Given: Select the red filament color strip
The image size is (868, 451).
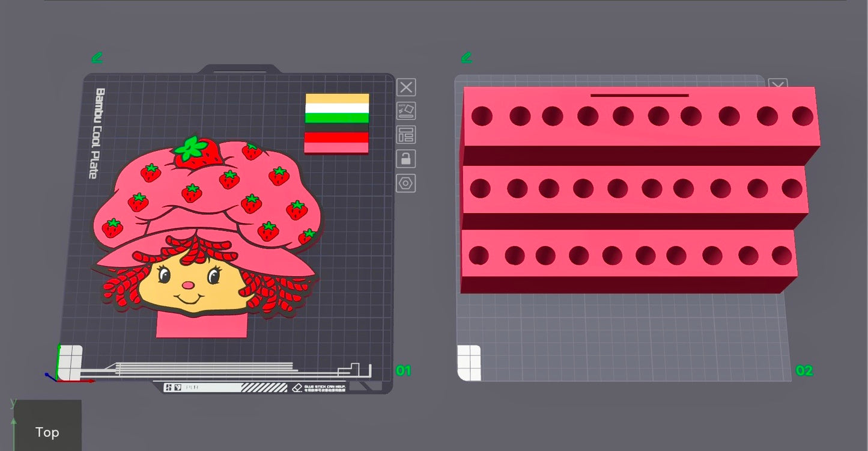Looking at the screenshot, I should click(337, 138).
